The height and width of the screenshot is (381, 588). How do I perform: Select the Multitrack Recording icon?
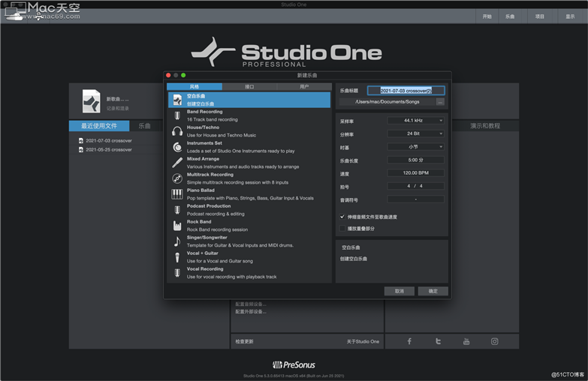[x=177, y=178]
